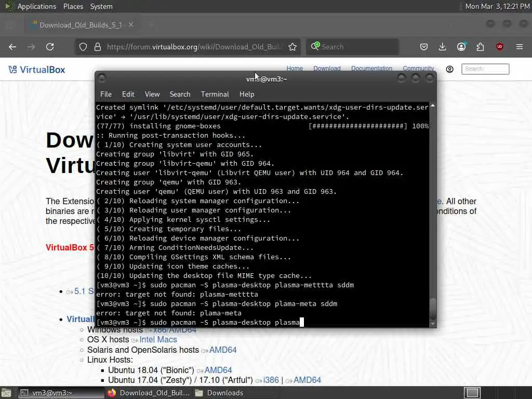Switch to Firefox Download_Old_Buil taskbar button
Image resolution: width=532 pixels, height=399 pixels.
149,393
